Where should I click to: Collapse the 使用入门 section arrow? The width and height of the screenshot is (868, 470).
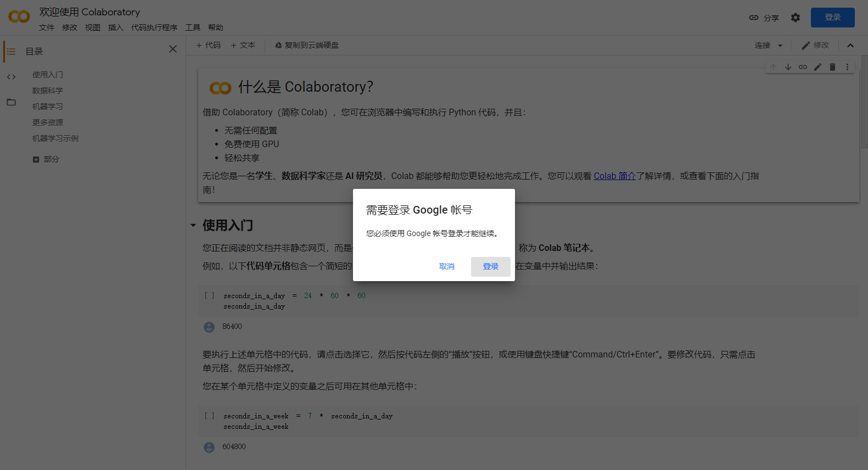pyautogui.click(x=193, y=225)
